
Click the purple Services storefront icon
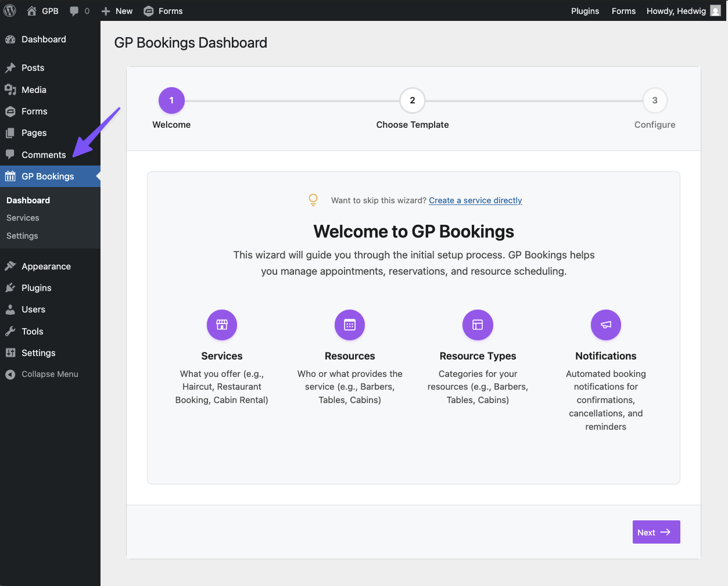coord(222,325)
